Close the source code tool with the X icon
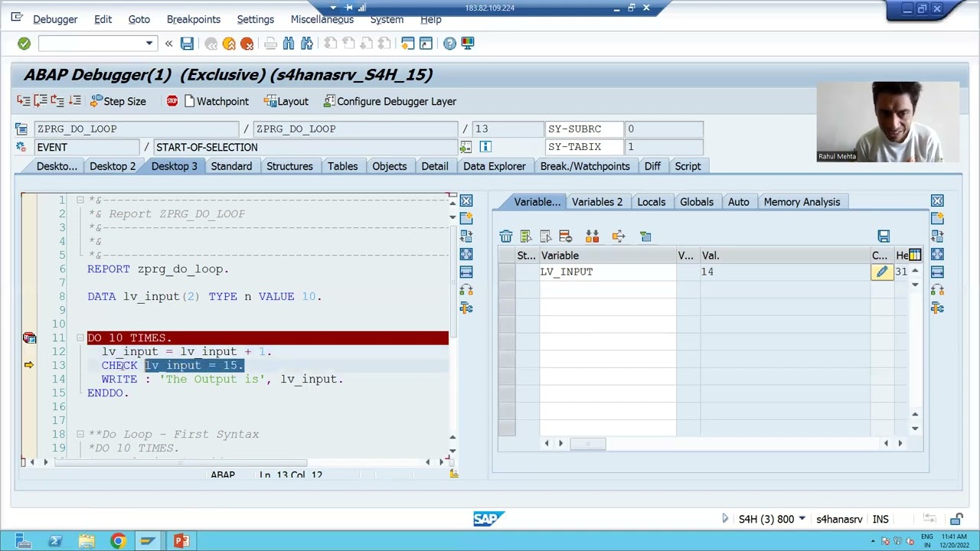 pos(466,201)
